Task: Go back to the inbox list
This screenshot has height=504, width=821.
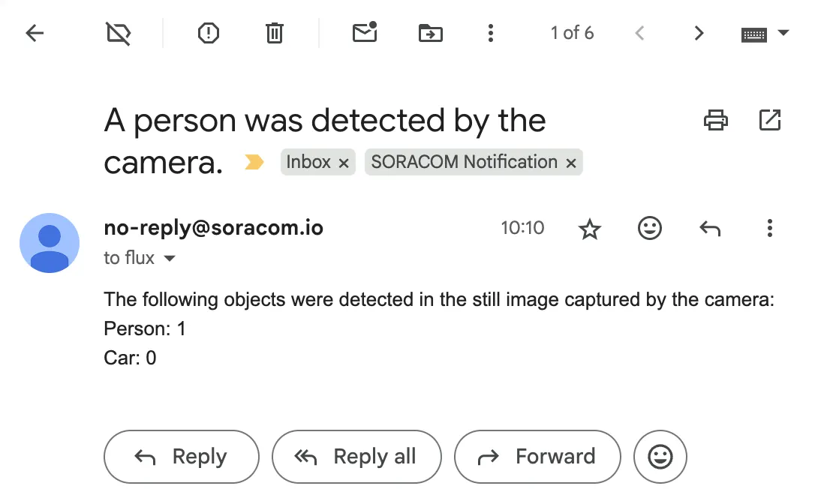Action: (x=35, y=34)
